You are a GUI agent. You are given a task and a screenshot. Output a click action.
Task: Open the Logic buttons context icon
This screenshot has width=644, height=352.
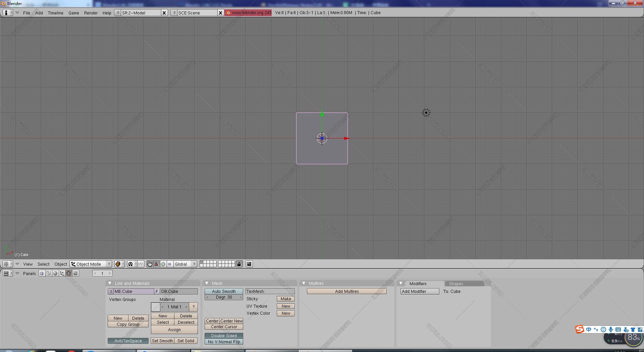[42, 273]
